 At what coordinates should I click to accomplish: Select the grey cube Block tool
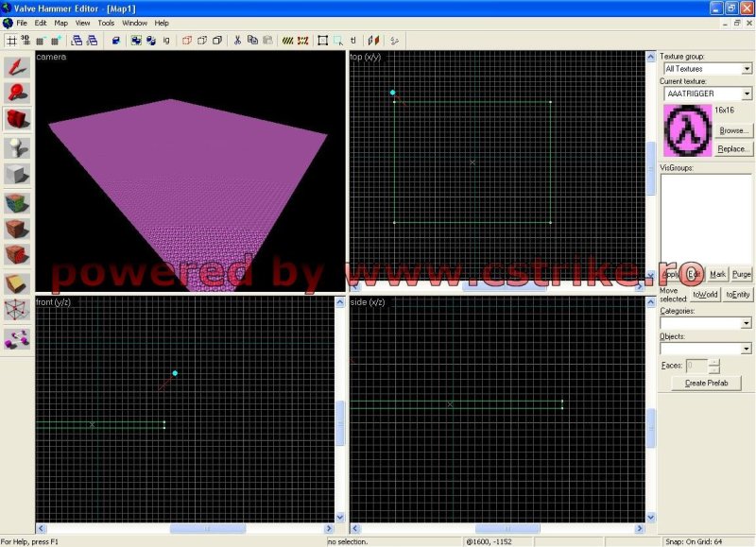pos(18,175)
